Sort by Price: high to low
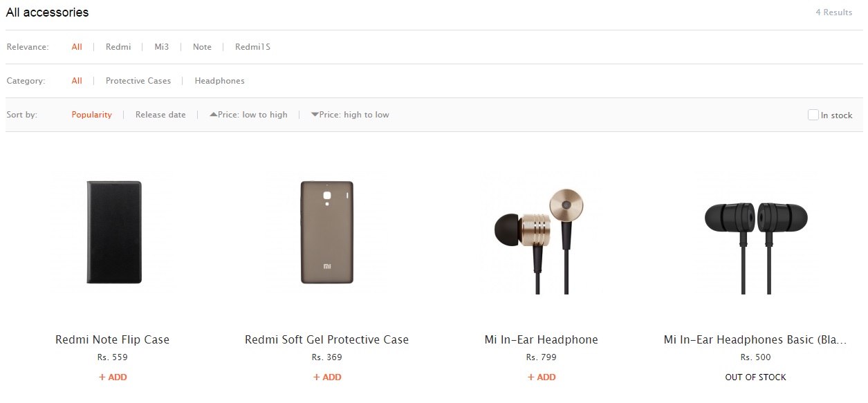This screenshot has width=868, height=403. [x=351, y=115]
